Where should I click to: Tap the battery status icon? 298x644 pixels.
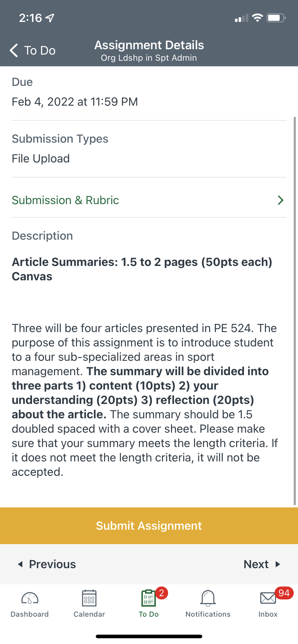276,18
